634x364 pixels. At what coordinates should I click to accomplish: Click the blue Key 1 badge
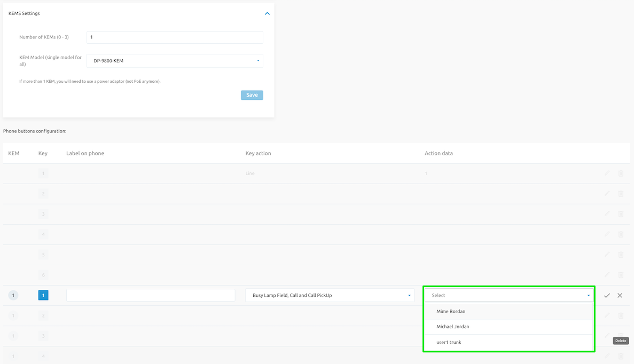(43, 295)
